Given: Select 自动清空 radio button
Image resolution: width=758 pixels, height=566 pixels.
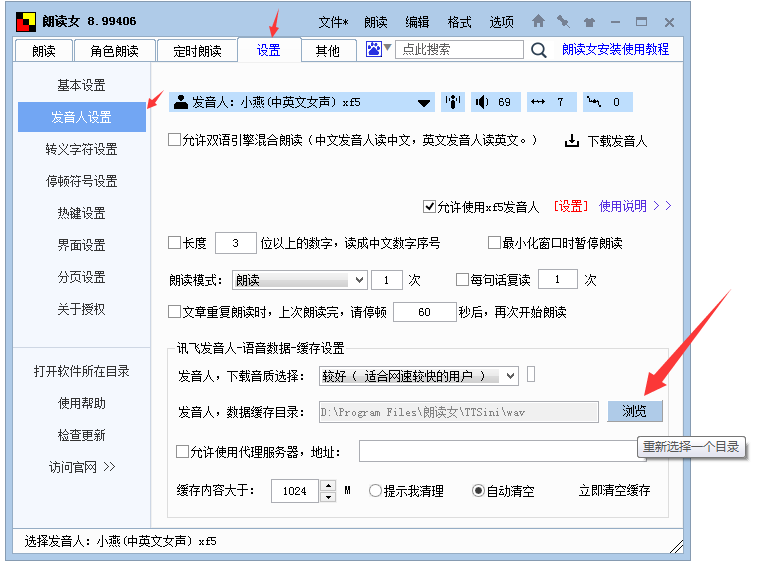Looking at the screenshot, I should pos(478,491).
